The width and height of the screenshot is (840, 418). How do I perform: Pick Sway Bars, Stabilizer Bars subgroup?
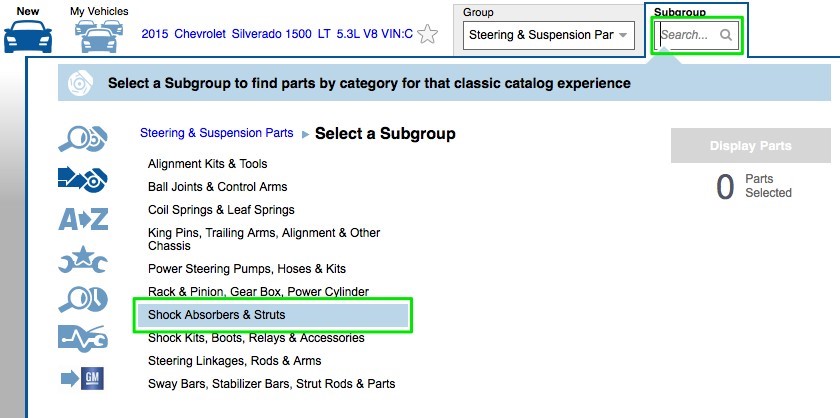(271, 384)
